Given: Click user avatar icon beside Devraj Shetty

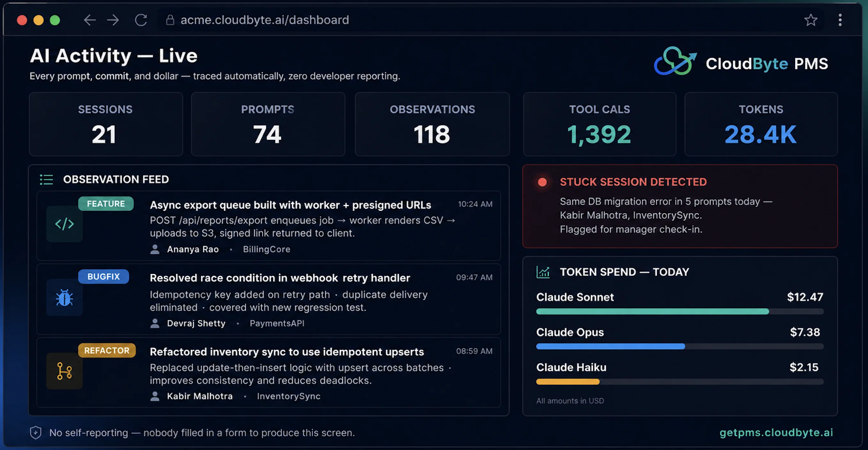Looking at the screenshot, I should point(155,323).
